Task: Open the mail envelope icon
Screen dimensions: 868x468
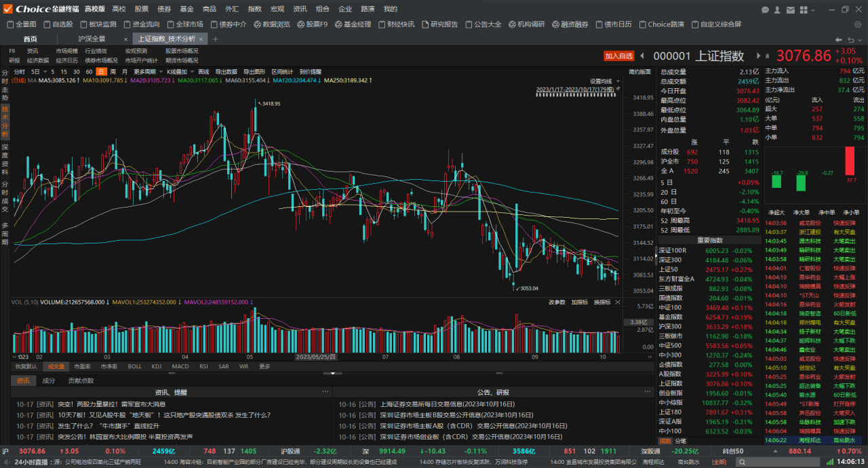Action: point(791,9)
